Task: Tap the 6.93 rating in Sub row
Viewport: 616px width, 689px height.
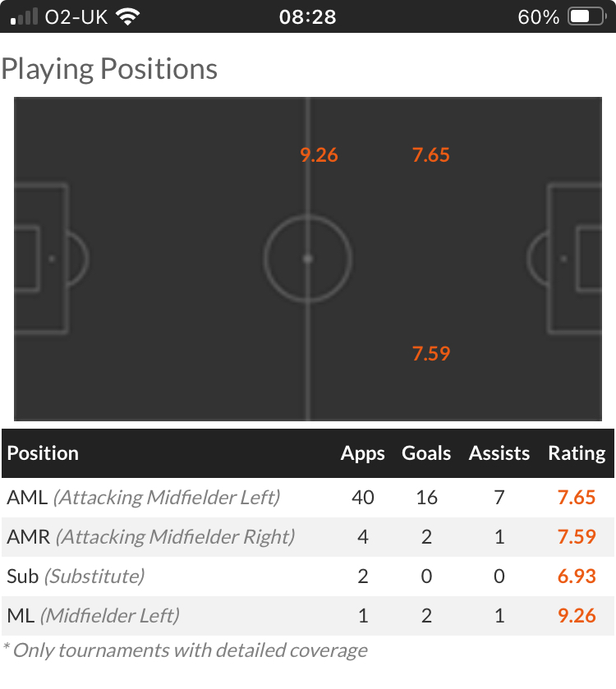Action: pyautogui.click(x=577, y=576)
